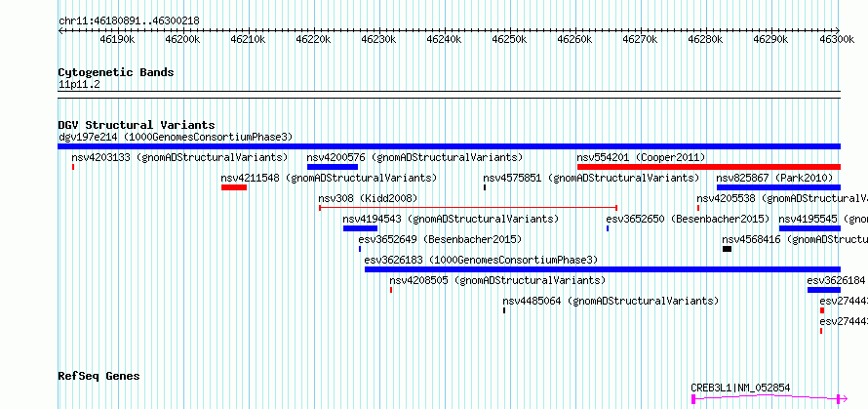The height and width of the screenshot is (409, 868).
Task: Open the nsv4205538 variant label
Action: click(782, 198)
